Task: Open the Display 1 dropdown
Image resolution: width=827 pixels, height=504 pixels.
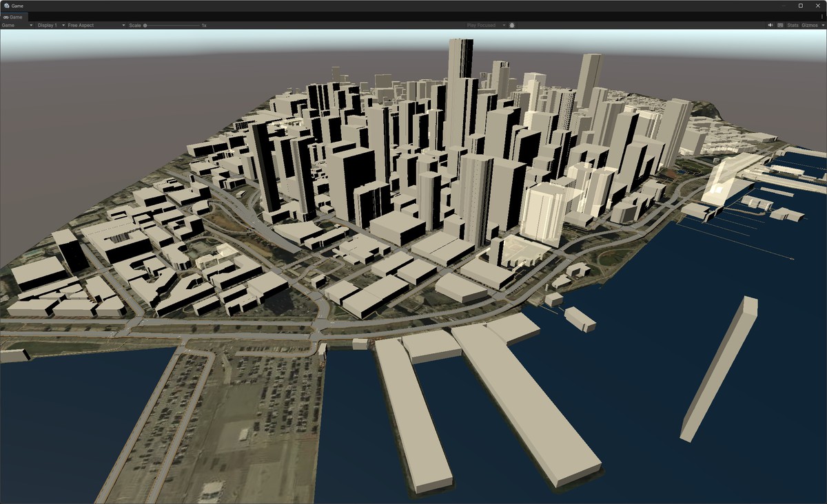Action: tap(51, 25)
